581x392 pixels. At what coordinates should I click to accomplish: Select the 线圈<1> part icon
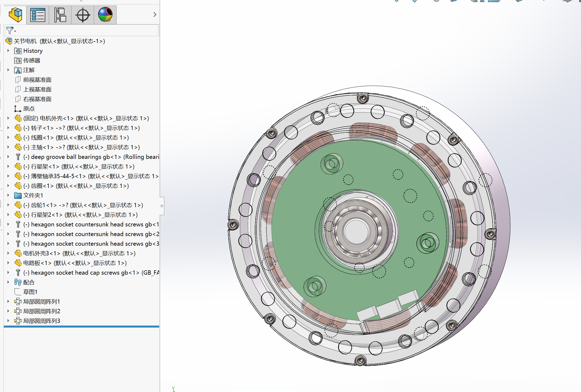click(18, 137)
